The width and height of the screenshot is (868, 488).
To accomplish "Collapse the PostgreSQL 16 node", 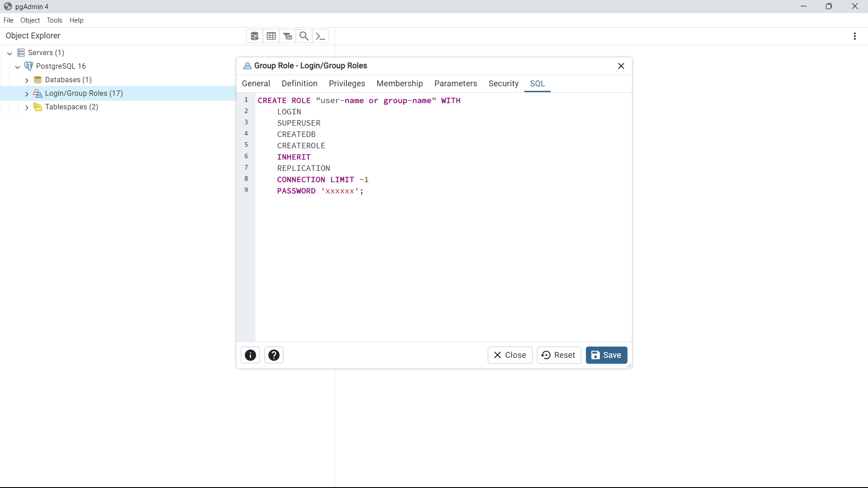I will tap(18, 66).
